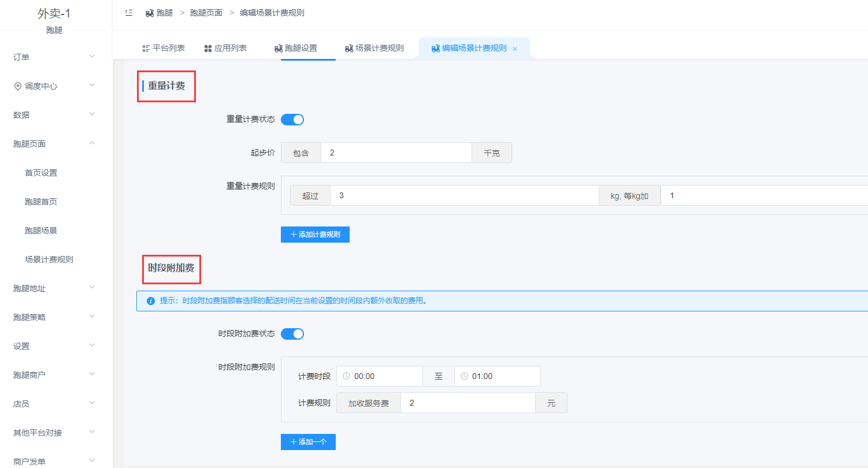
Task: Click the 平台列表 tab list icon
Action: click(x=146, y=49)
